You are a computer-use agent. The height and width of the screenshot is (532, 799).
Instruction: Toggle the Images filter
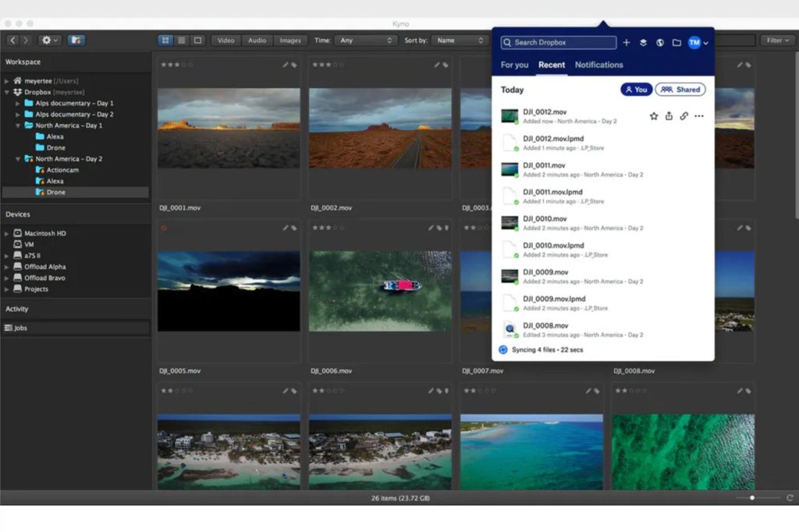pyautogui.click(x=290, y=41)
